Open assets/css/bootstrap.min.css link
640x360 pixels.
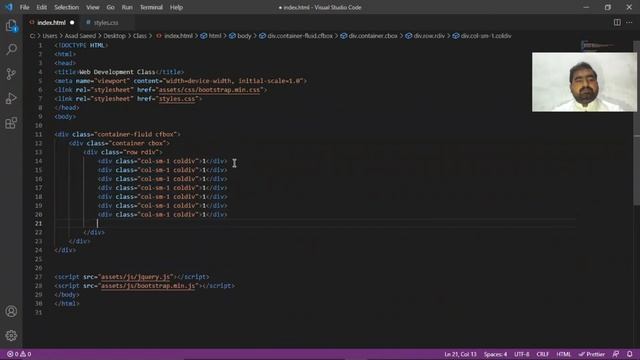pyautogui.click(x=209, y=90)
